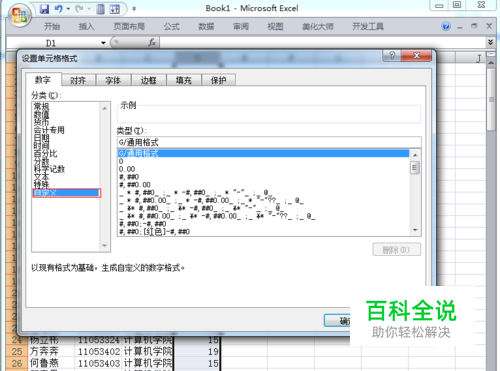Open the 视图 ribbon tab

click(275, 26)
